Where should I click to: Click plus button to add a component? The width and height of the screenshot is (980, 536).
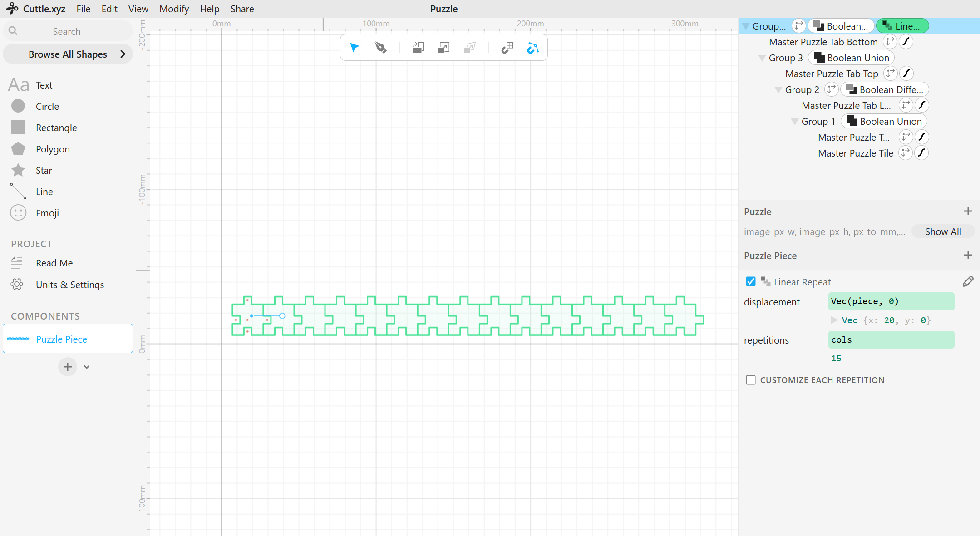tap(67, 367)
